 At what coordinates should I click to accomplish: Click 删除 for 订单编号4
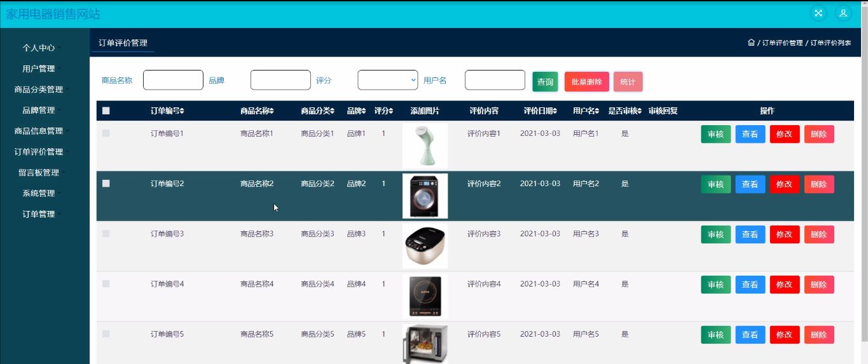pos(819,285)
